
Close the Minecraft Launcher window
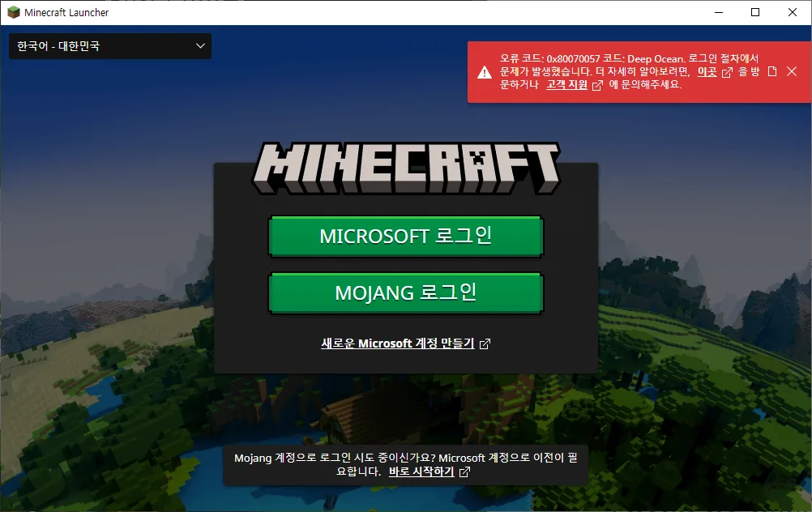pos(793,12)
